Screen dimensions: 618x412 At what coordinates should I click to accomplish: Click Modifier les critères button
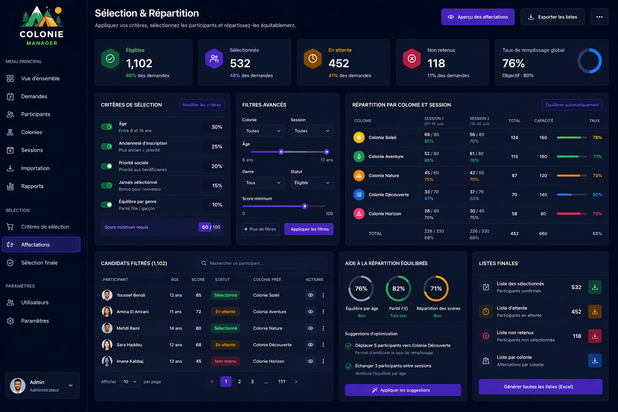202,105
